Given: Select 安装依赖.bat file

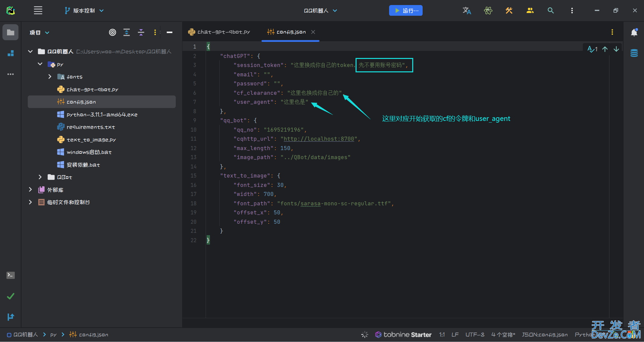Looking at the screenshot, I should pos(83,165).
